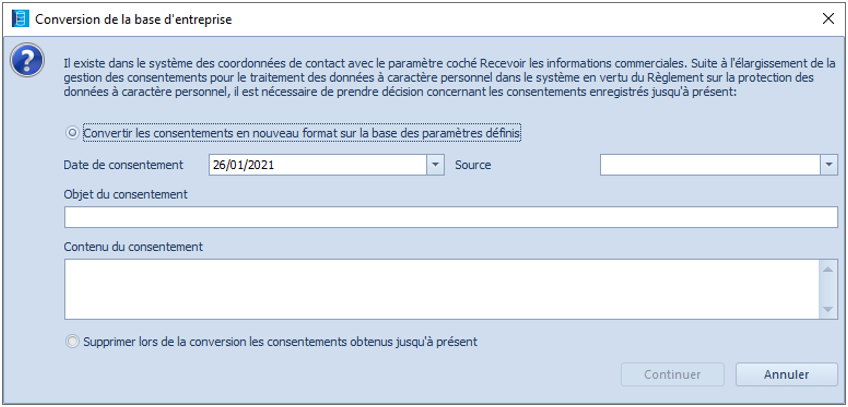The image size is (848, 407).
Task: Cancel with the Annuler button
Action: click(786, 375)
